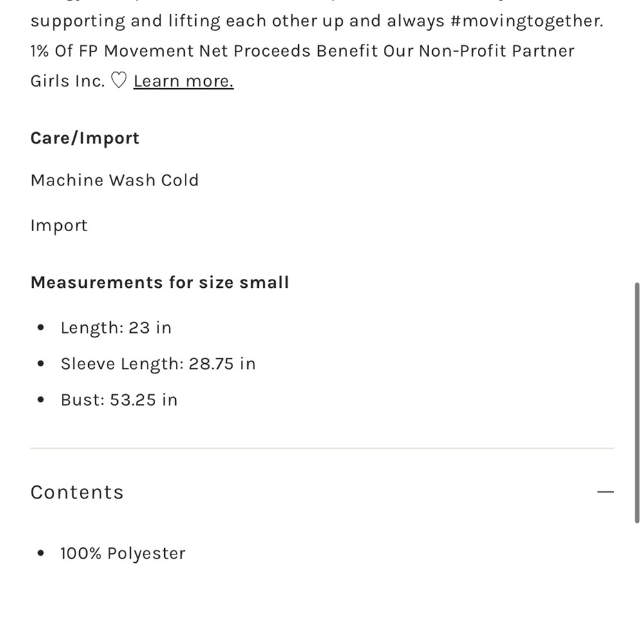Click the heart symbol after Girls Inc.
Screen dimensions: 644x644
pyautogui.click(x=119, y=80)
